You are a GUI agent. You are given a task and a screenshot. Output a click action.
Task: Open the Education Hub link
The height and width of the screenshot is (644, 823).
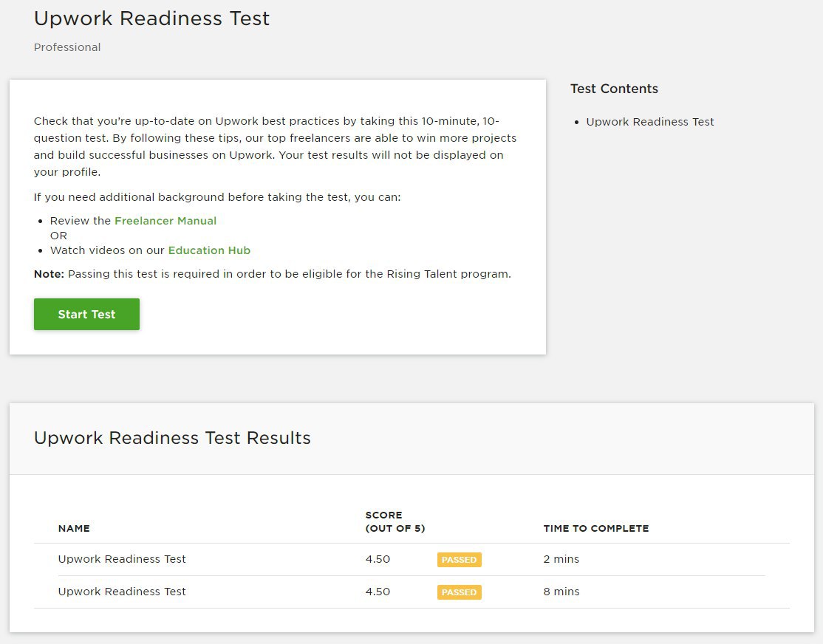tap(209, 250)
